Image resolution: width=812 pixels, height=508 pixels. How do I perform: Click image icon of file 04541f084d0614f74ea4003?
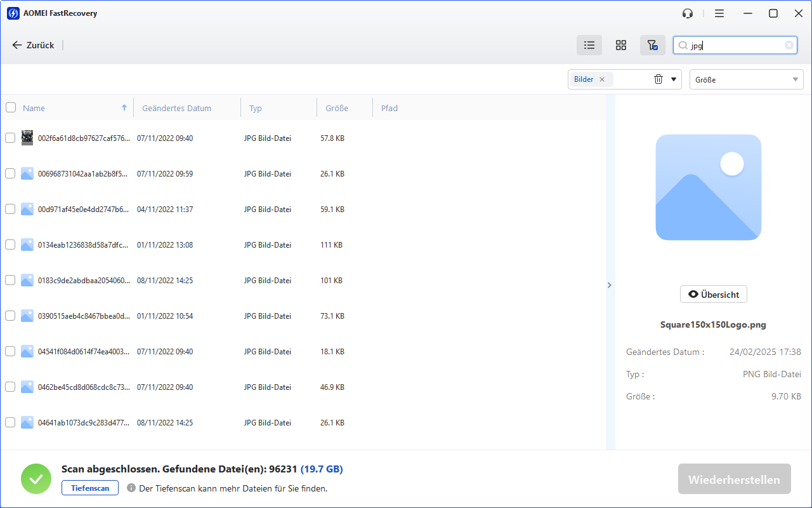27,351
